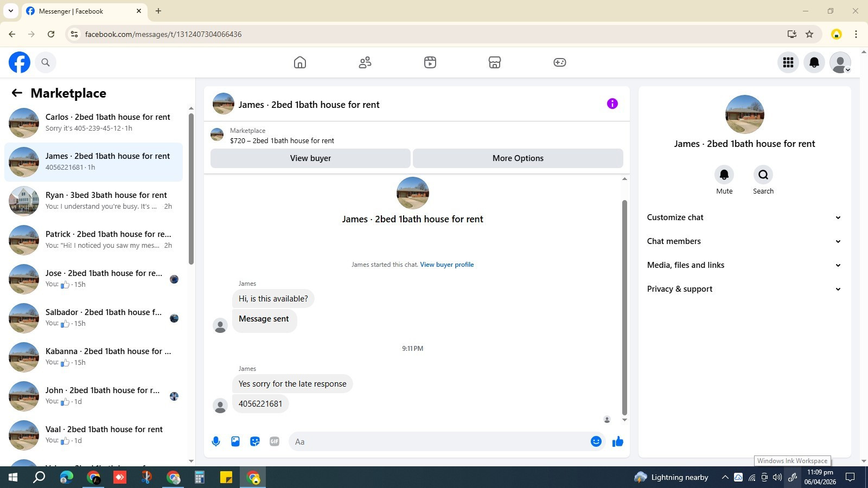This screenshot has height=488, width=868.
Task: Open emoji picker in message box
Action: coord(596,441)
